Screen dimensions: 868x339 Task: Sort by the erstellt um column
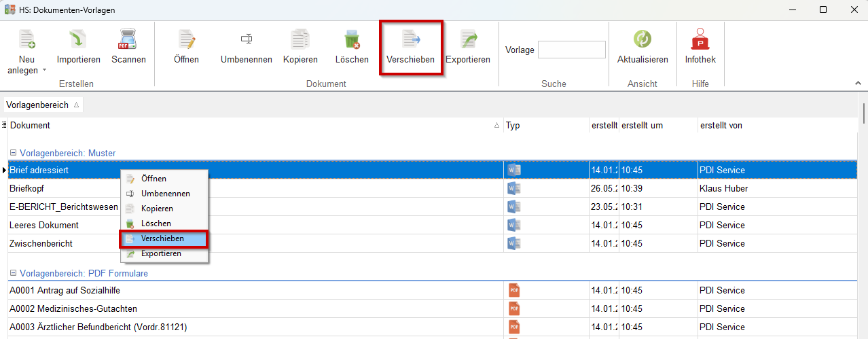pos(658,126)
